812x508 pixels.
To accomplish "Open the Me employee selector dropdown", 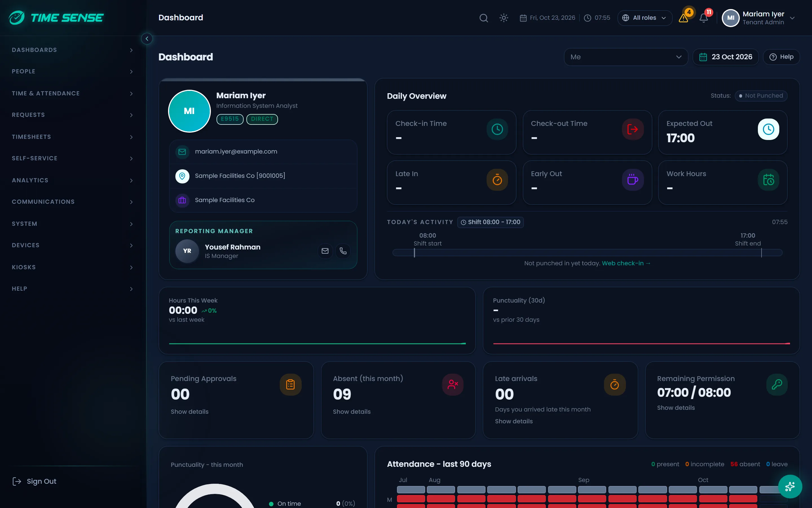I will (626, 57).
